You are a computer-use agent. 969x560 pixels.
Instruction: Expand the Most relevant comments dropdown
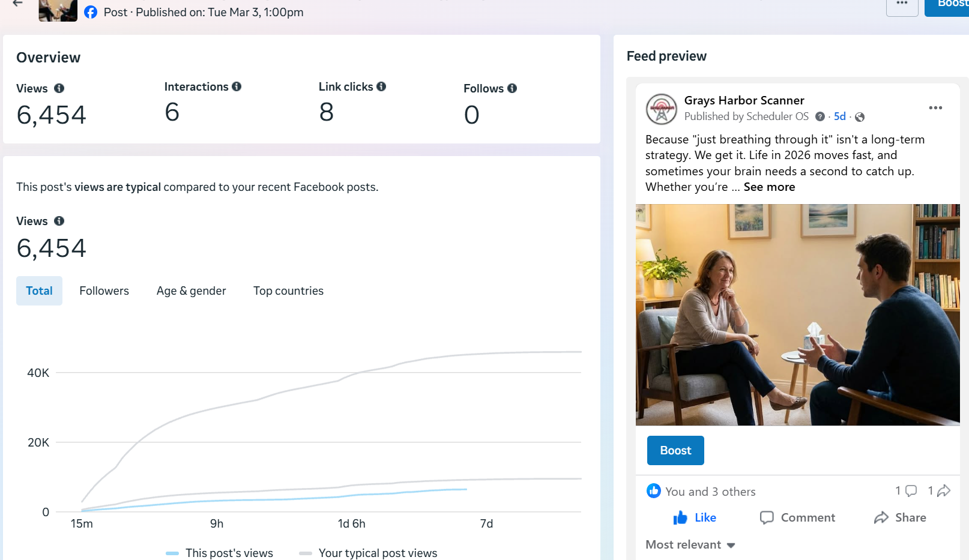[x=690, y=544]
